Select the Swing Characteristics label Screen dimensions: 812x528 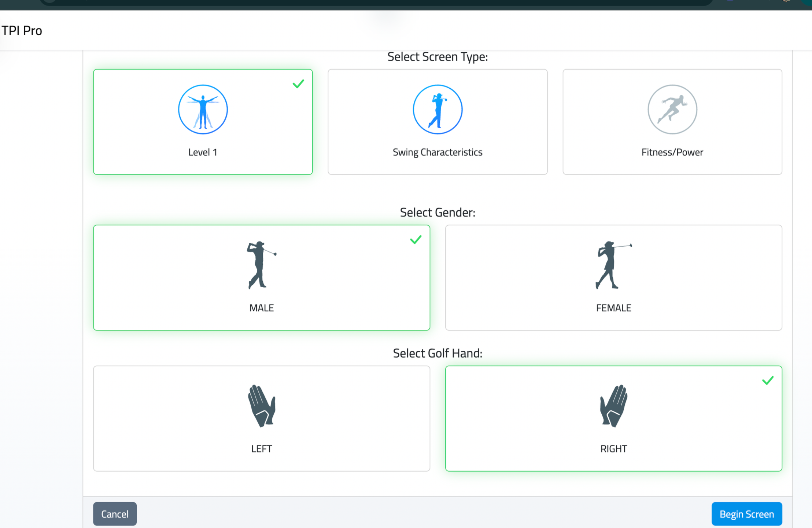point(438,152)
